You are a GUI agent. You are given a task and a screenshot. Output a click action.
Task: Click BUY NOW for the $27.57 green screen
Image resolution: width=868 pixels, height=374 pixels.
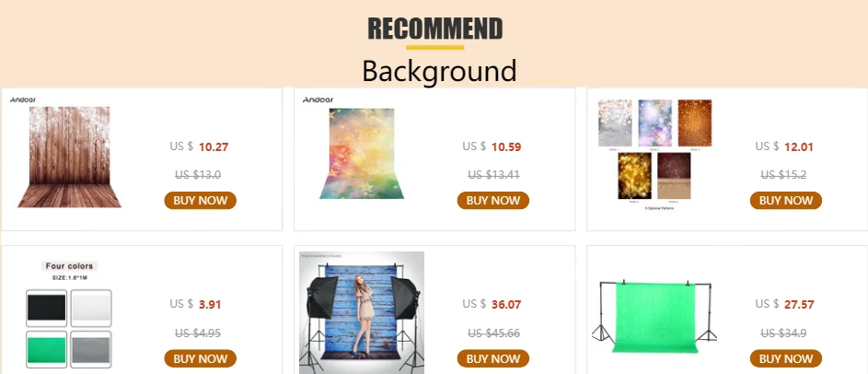(x=786, y=358)
